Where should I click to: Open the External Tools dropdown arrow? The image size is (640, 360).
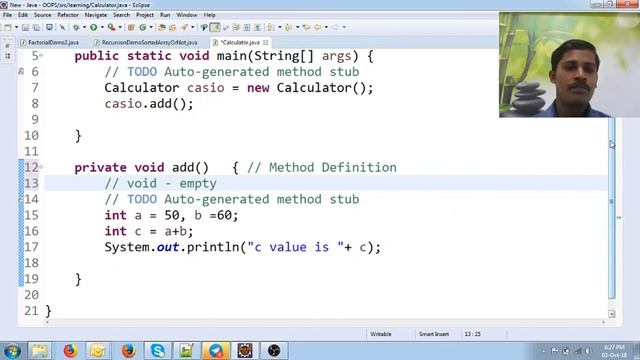pos(120,27)
